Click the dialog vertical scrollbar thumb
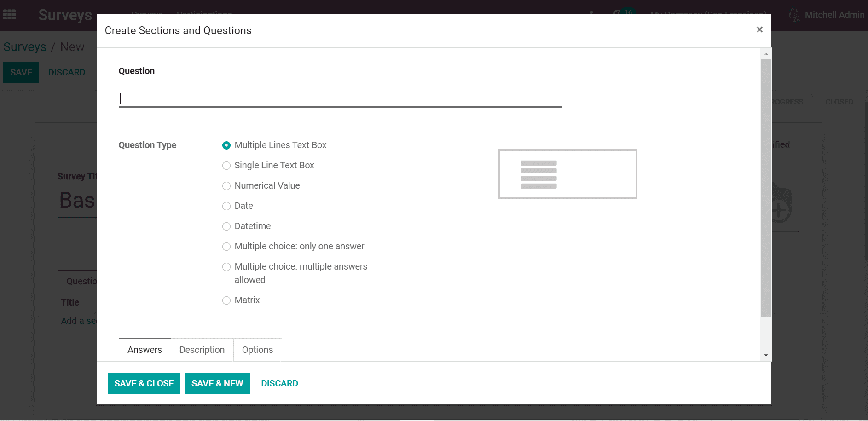Image resolution: width=868 pixels, height=421 pixels. pos(766,188)
